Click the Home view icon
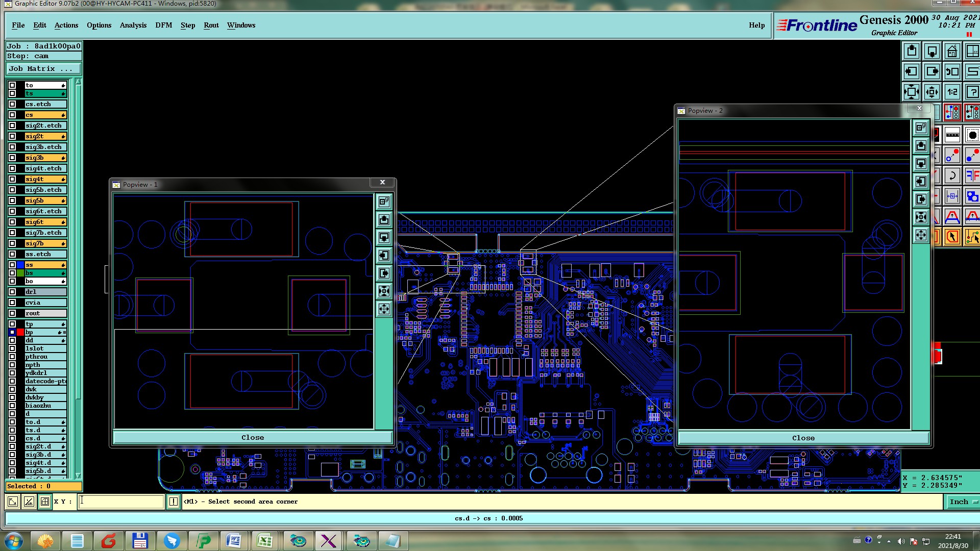 (952, 52)
